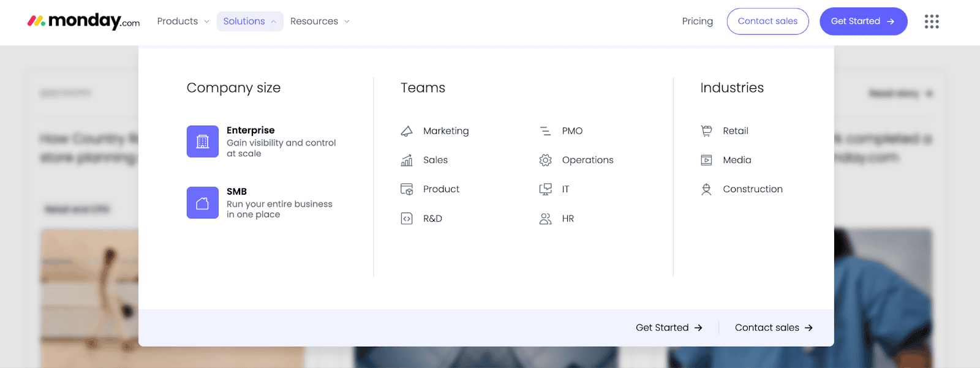The image size is (980, 368).
Task: Click the Marketing megaphone icon
Action: 407,131
